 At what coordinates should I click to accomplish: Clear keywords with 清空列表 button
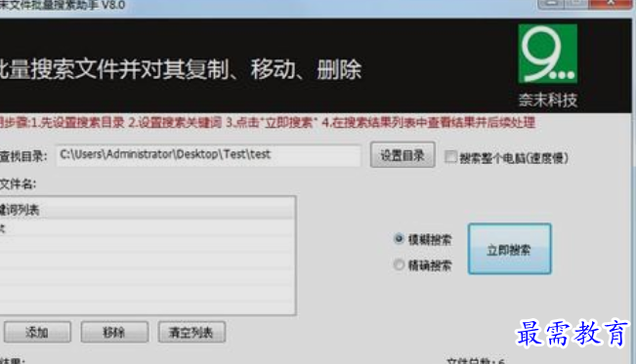coord(191,333)
